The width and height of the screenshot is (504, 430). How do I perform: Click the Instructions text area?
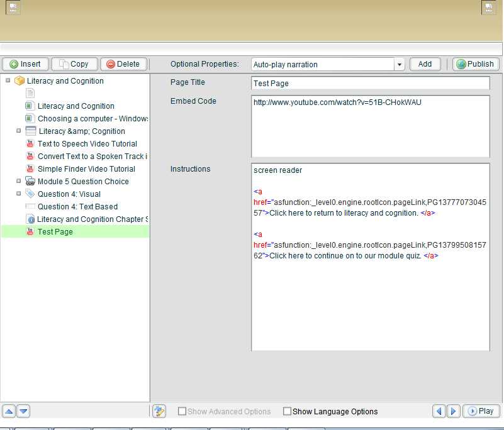tap(370, 257)
